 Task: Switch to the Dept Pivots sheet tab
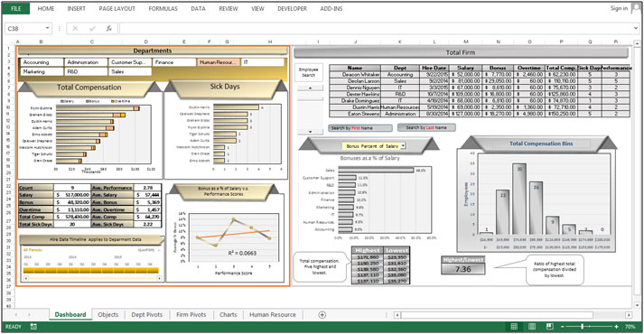pyautogui.click(x=147, y=315)
